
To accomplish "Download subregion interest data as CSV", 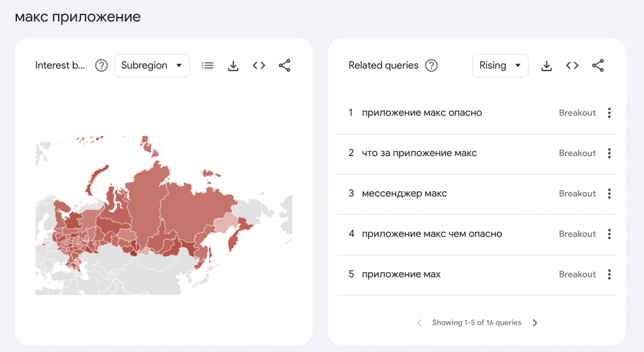I will tap(233, 65).
